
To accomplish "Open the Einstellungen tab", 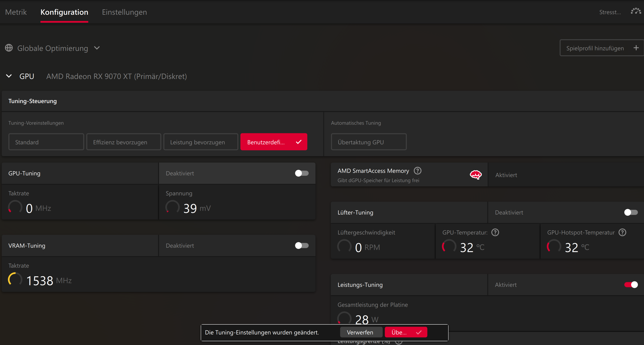I will point(124,12).
